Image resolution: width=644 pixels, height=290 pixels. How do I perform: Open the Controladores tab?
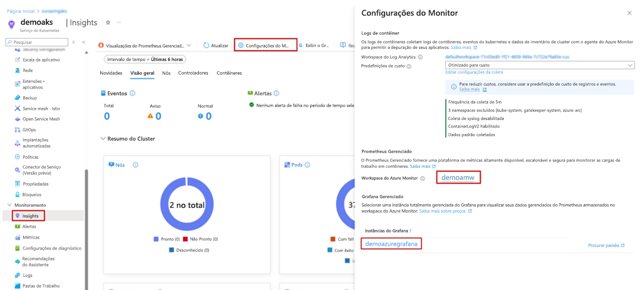pos(193,73)
